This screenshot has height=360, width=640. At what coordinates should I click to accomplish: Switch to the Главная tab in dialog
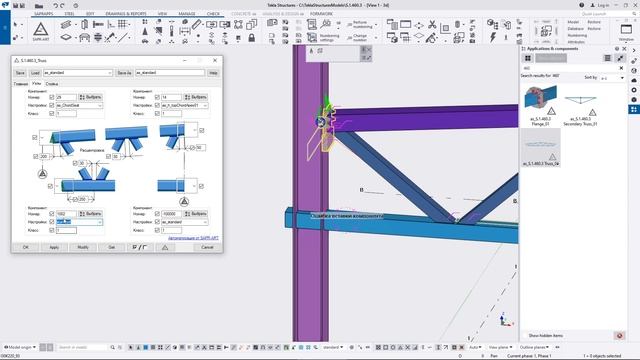coord(21,84)
